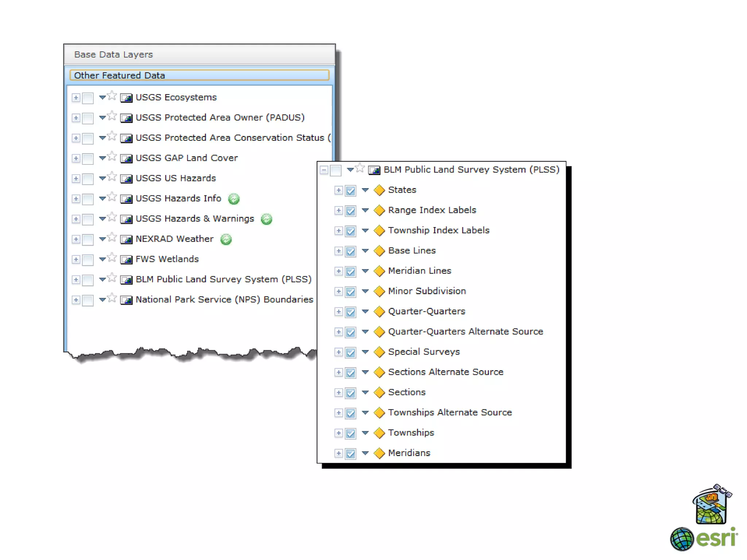
Task: Click the map service icon for FWS Wetlands
Action: [126, 260]
